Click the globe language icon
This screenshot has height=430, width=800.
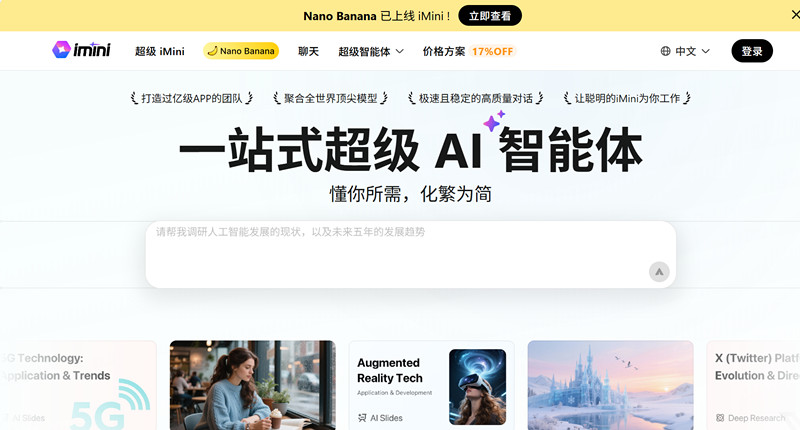[x=665, y=51]
